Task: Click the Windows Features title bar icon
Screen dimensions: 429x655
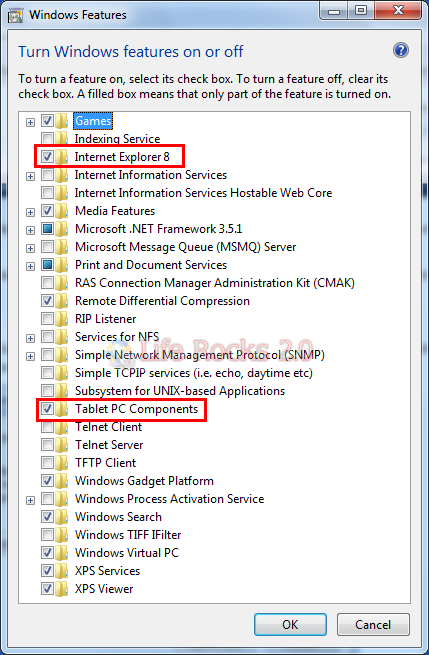Action: point(15,15)
